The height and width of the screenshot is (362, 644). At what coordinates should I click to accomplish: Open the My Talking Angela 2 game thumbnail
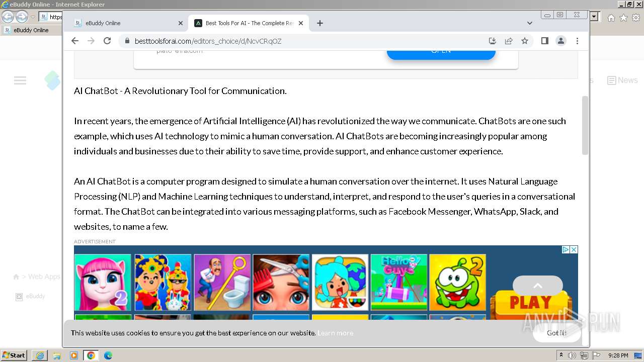(103, 282)
